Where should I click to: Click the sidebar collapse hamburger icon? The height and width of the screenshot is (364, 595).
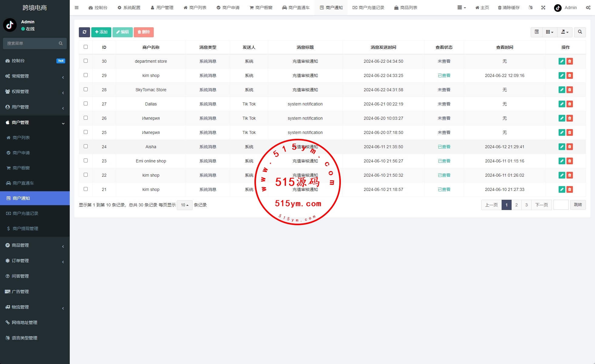pos(77,8)
